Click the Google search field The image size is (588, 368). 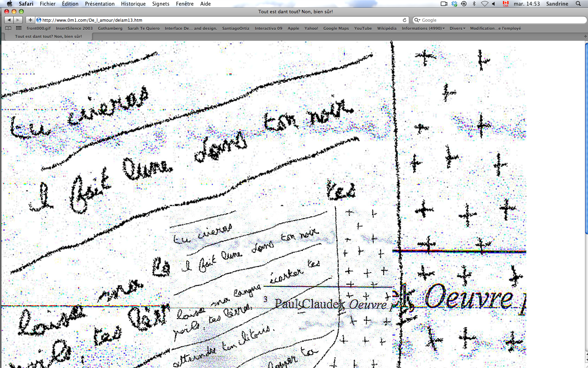pyautogui.click(x=499, y=20)
